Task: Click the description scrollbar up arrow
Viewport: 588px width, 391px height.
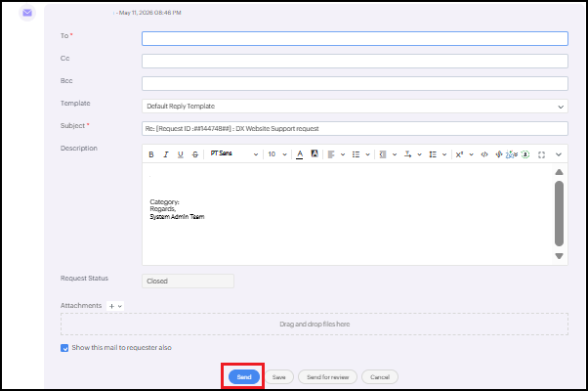Action: pyautogui.click(x=559, y=172)
